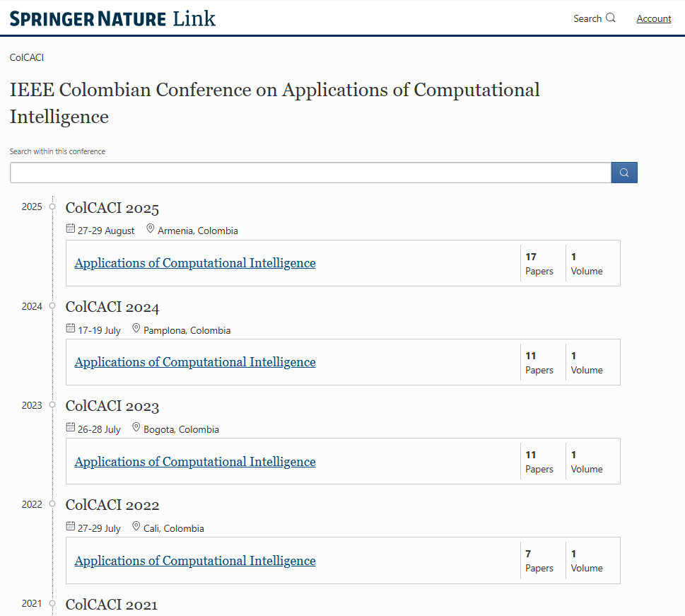Click calendar icon next to 17-19 July
Screen dimensions: 685x616
[70, 329]
